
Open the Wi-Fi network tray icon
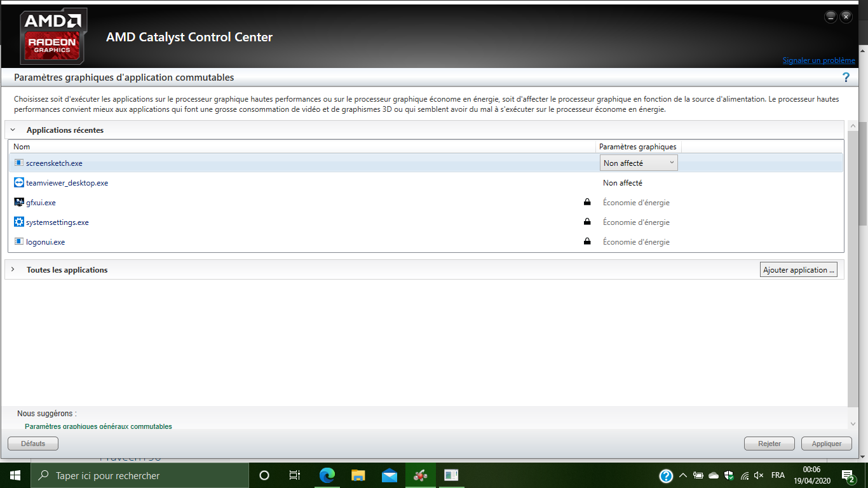click(x=744, y=475)
